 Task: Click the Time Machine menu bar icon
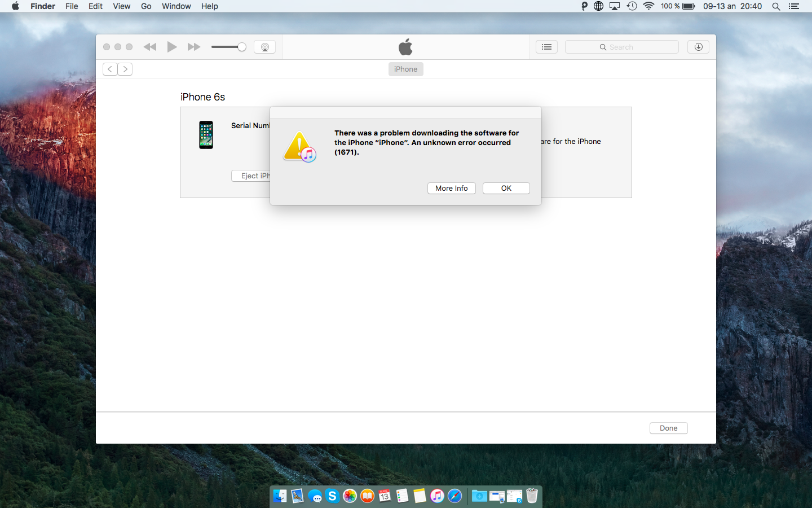point(632,6)
